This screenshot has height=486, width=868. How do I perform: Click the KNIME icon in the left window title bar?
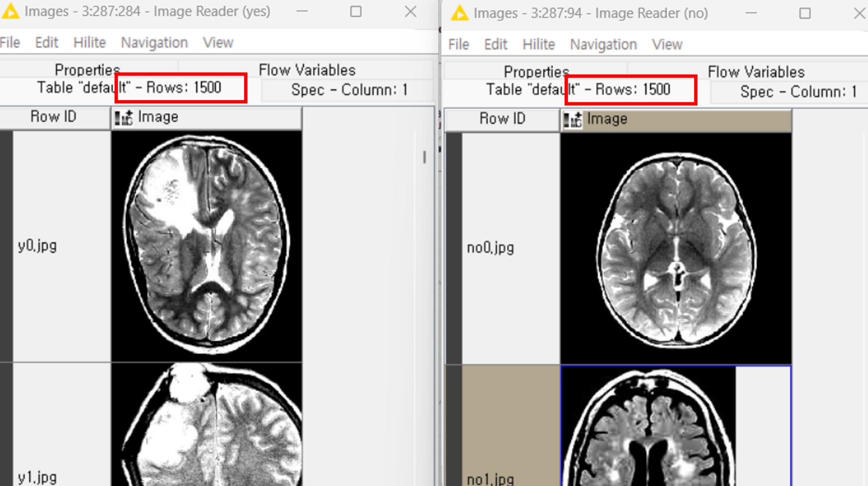coord(10,11)
